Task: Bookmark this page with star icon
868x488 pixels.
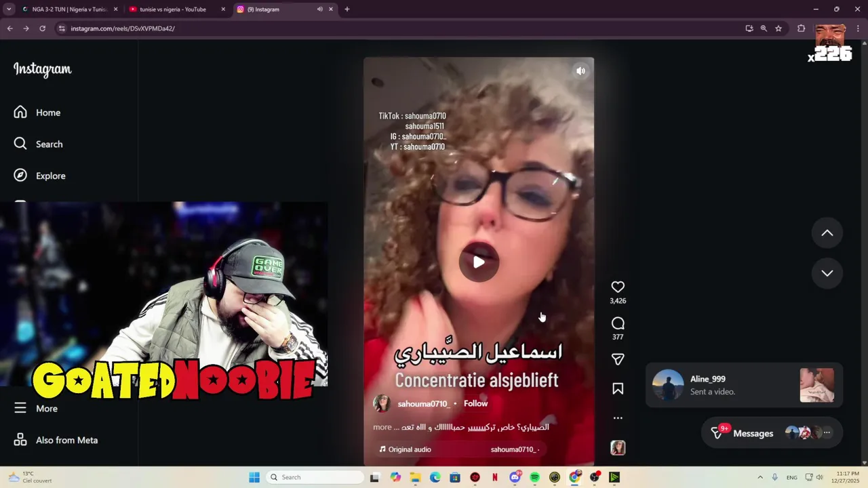Action: [778, 28]
